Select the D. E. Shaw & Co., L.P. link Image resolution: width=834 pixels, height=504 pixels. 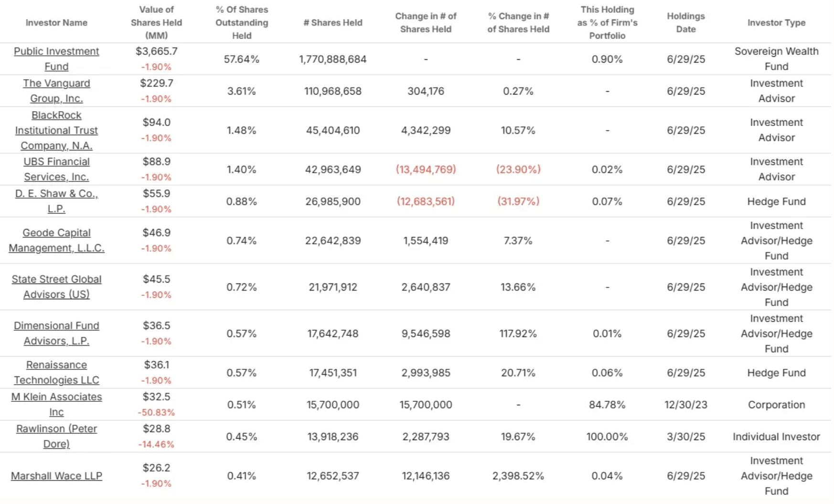(56, 201)
